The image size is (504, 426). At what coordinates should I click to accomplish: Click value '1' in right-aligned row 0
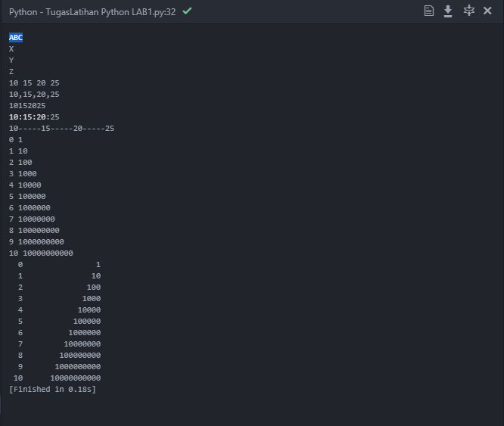[x=98, y=264]
